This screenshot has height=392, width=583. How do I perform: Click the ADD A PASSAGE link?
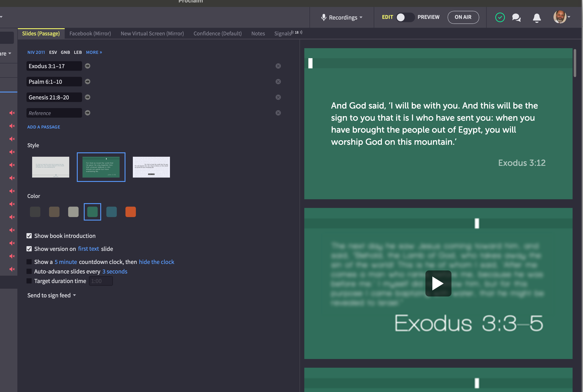44,127
